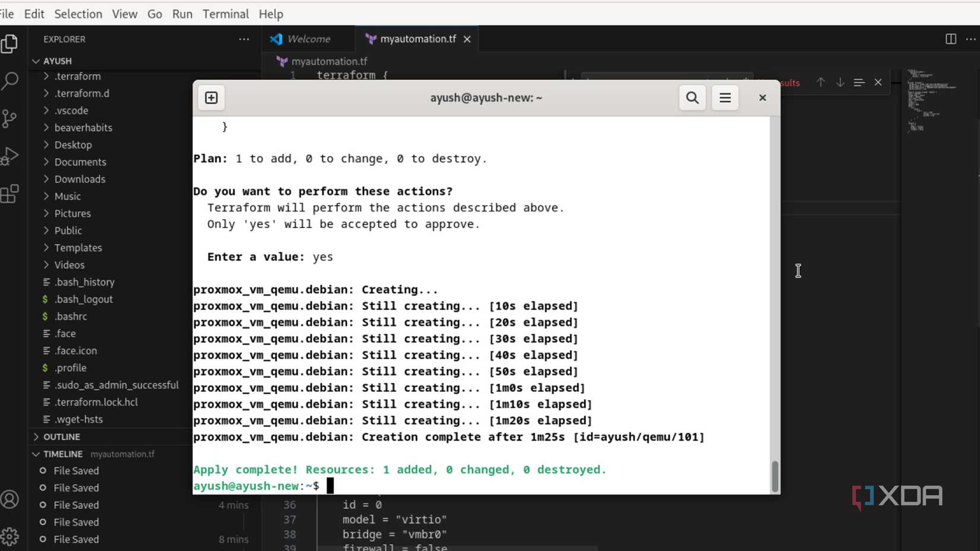Open the View menu
Screen dimensions: 980x551
pyautogui.click(x=125, y=14)
